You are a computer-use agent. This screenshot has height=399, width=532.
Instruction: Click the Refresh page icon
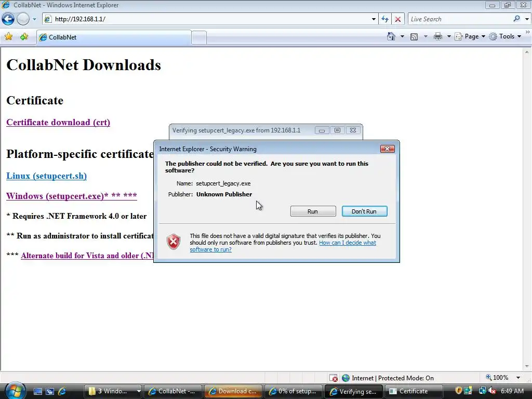(385, 19)
